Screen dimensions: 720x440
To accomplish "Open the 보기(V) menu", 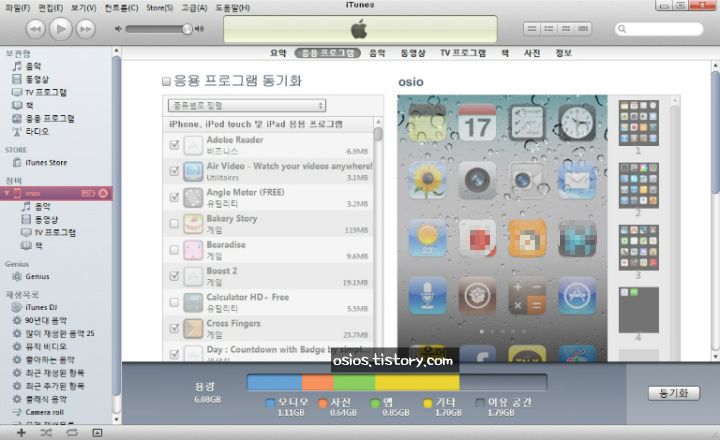I will pos(84,8).
